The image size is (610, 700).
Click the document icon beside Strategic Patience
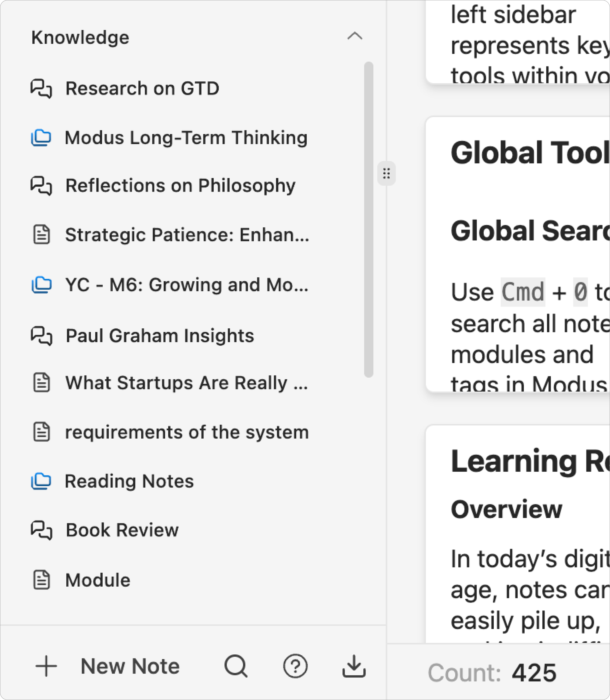pos(42,235)
